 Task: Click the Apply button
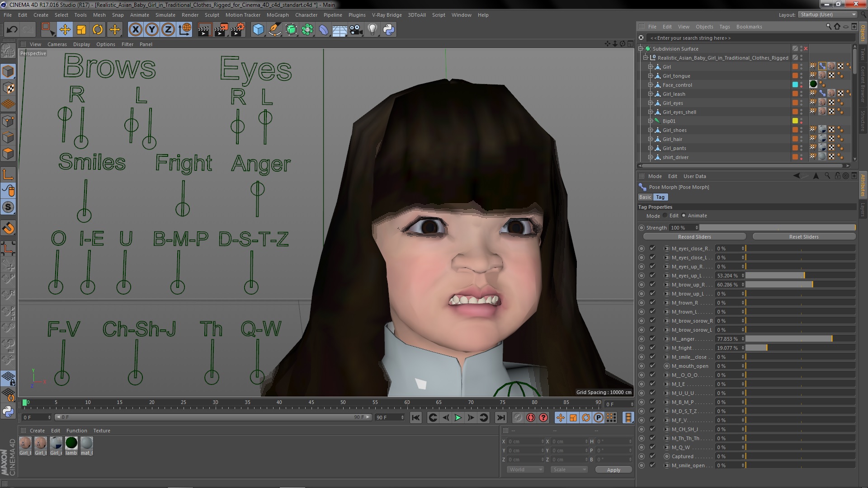click(613, 470)
